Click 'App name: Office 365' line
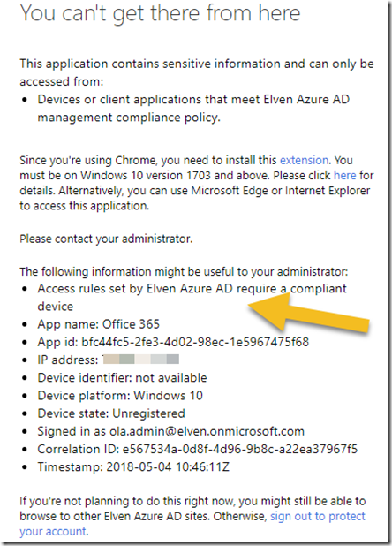Viewport: 392px width, 546px height. tap(98, 324)
